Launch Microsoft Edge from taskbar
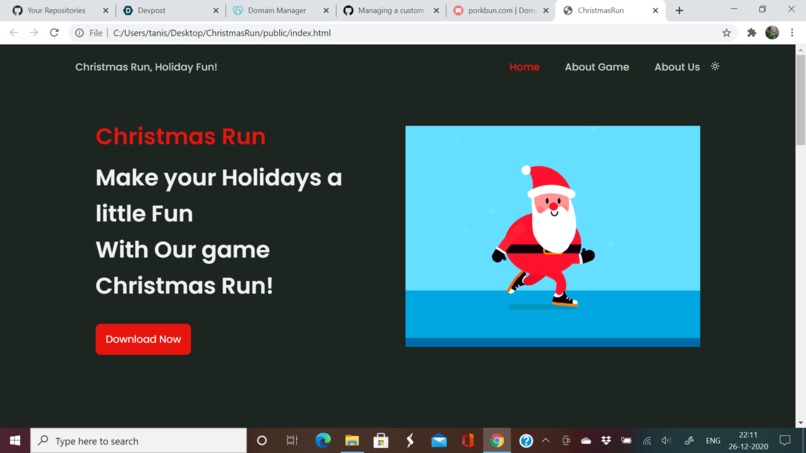 point(323,441)
